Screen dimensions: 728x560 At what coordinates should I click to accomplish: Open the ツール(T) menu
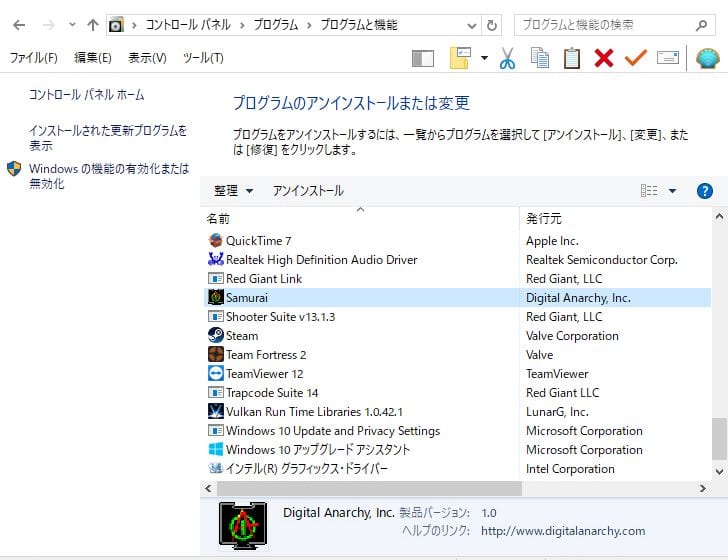[203, 58]
